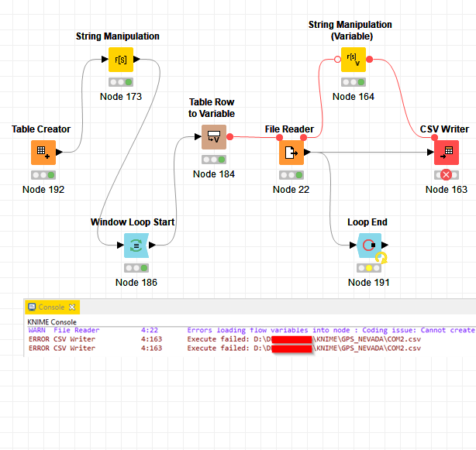Click the CSV Writer error status indicator
The image size is (476, 450).
pyautogui.click(x=446, y=175)
